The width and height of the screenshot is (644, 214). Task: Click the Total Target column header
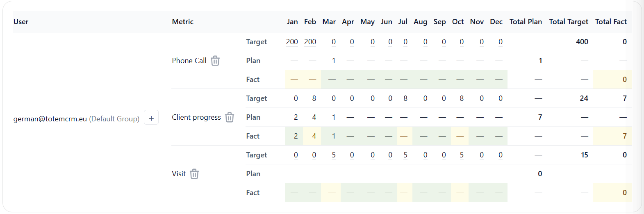(x=568, y=22)
